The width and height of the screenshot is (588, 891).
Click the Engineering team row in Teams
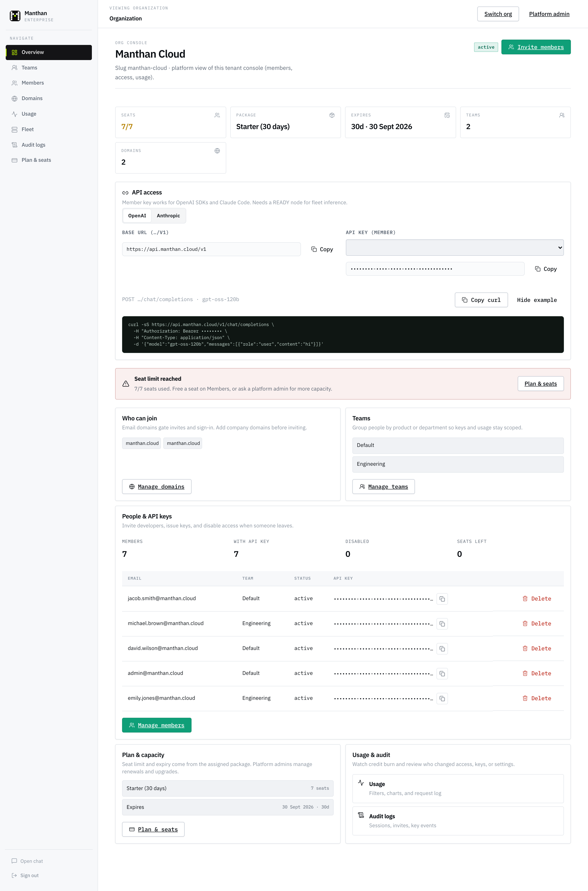pos(458,464)
